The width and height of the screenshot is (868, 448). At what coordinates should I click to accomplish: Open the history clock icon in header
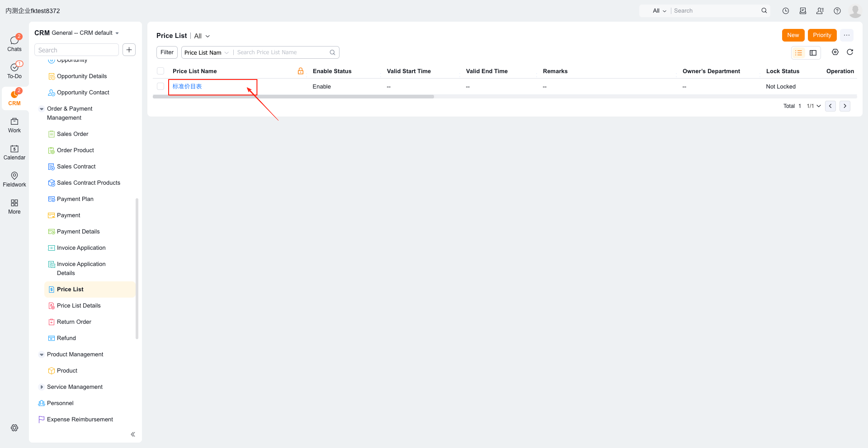point(786,11)
